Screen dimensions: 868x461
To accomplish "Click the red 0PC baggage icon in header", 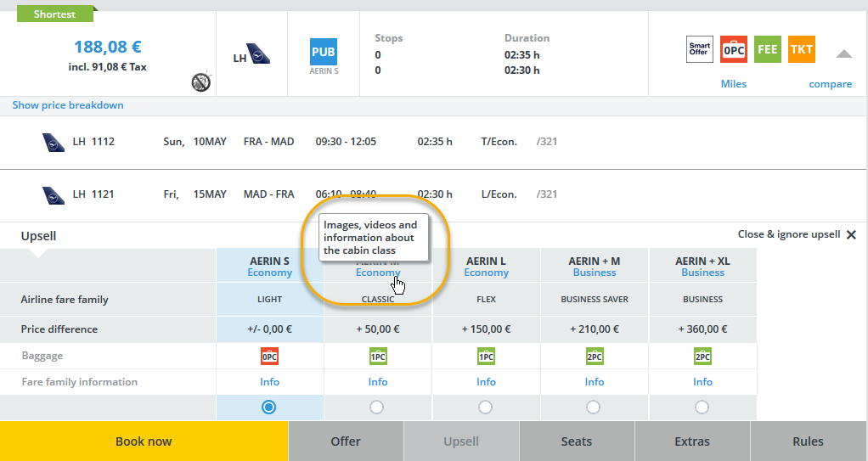I will (x=733, y=49).
